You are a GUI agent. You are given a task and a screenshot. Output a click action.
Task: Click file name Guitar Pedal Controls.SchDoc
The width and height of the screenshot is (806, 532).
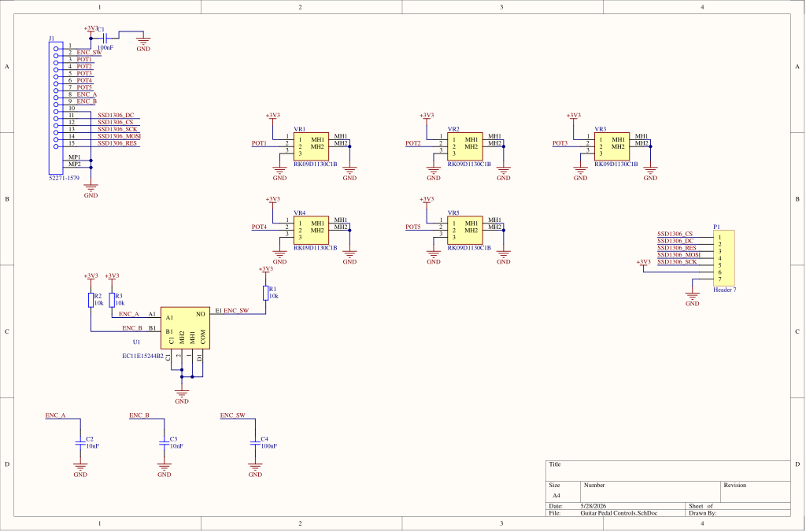[x=619, y=513]
